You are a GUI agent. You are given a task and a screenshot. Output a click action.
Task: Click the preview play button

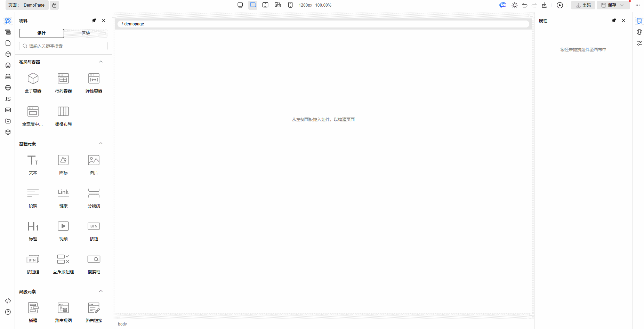point(560,5)
